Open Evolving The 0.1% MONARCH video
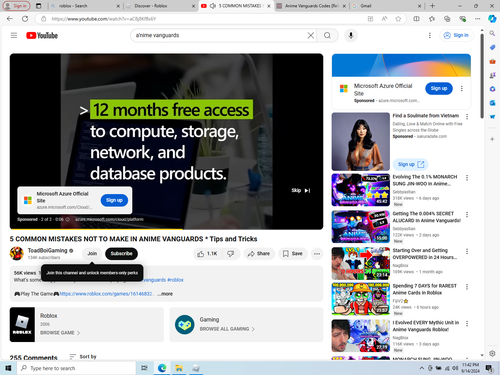Viewport: 500px width, 375px height. [361, 190]
